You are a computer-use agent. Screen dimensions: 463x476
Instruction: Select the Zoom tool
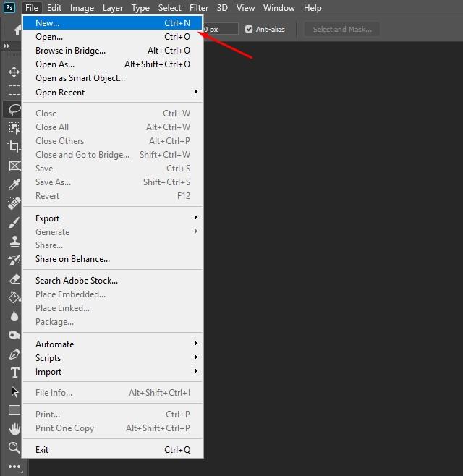[x=14, y=448]
